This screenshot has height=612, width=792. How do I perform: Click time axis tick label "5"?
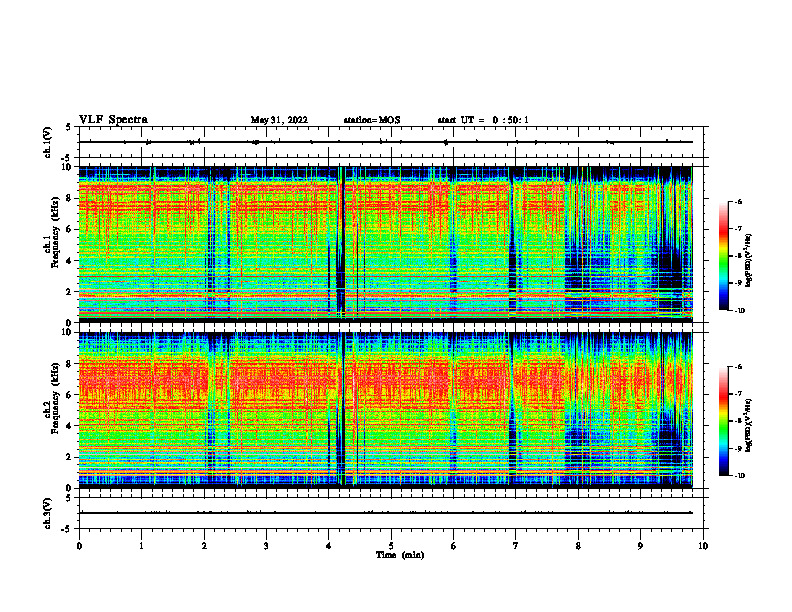(x=391, y=546)
